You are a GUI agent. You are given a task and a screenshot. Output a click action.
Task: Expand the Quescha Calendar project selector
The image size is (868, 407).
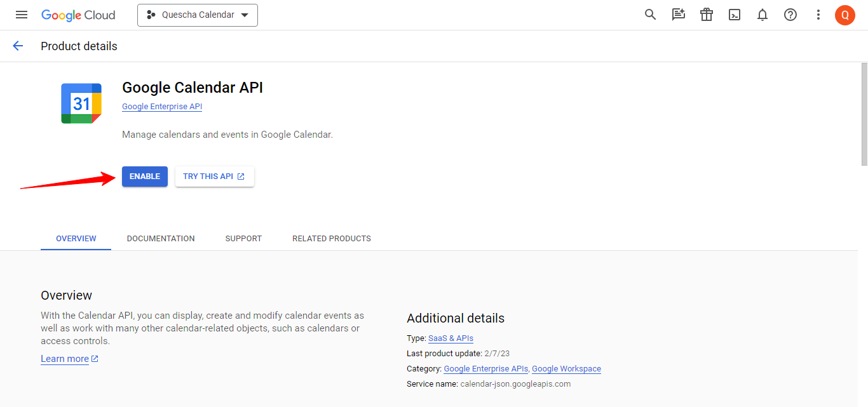[x=198, y=15]
